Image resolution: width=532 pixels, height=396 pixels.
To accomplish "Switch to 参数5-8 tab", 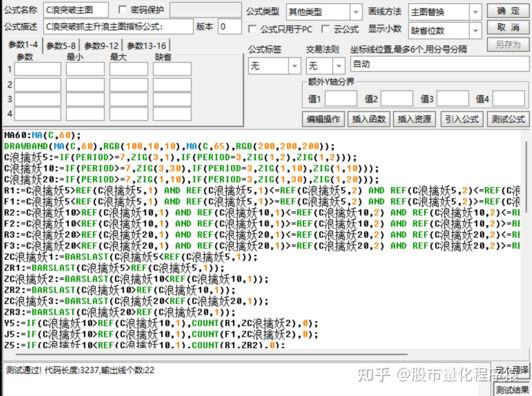I will click(x=61, y=46).
